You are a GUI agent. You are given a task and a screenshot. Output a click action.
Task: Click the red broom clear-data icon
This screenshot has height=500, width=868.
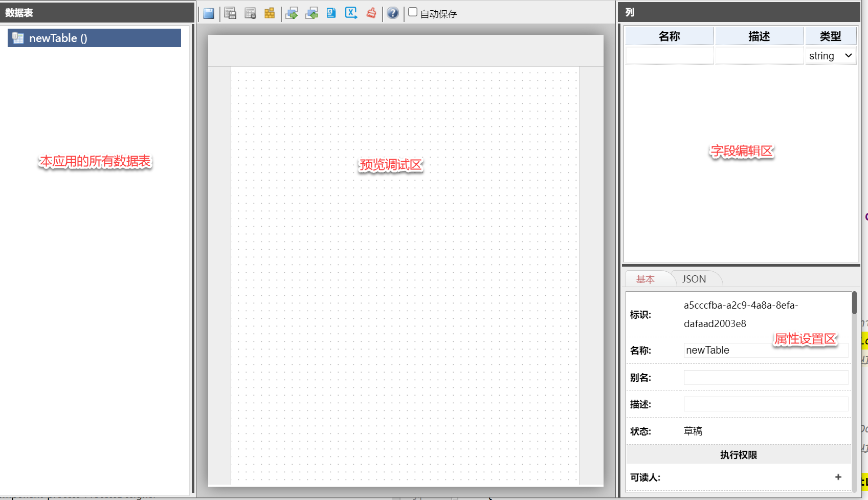tap(371, 13)
